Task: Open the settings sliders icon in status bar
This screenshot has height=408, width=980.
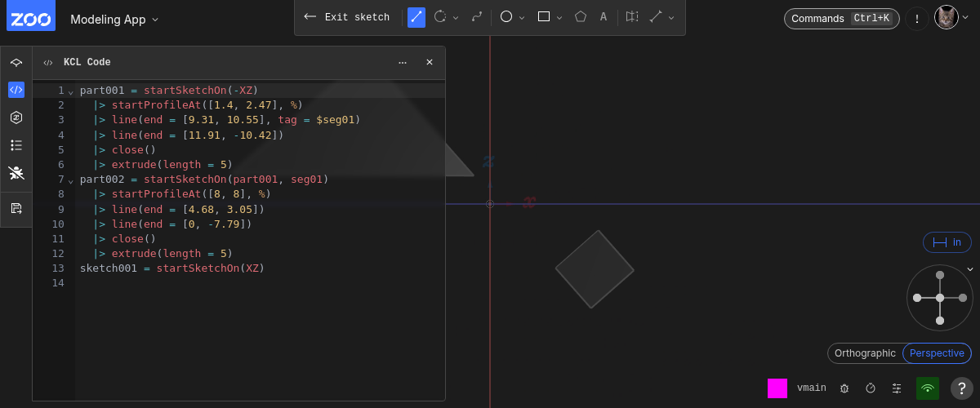Action: tap(897, 388)
